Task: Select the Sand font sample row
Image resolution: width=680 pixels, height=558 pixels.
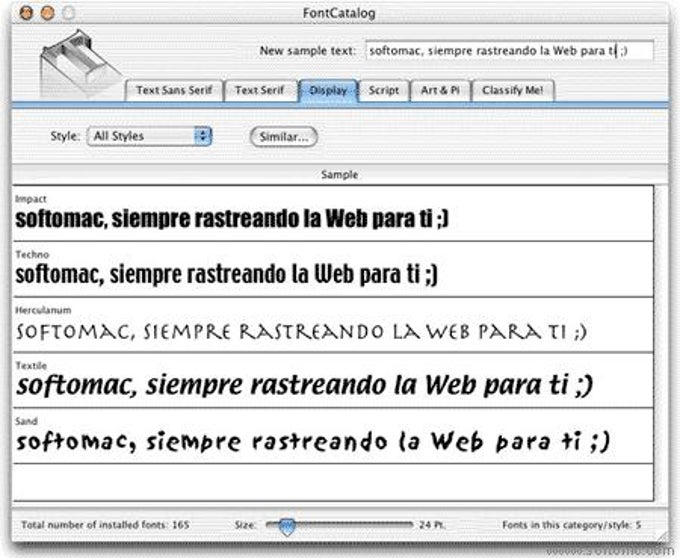Action: coord(333,436)
